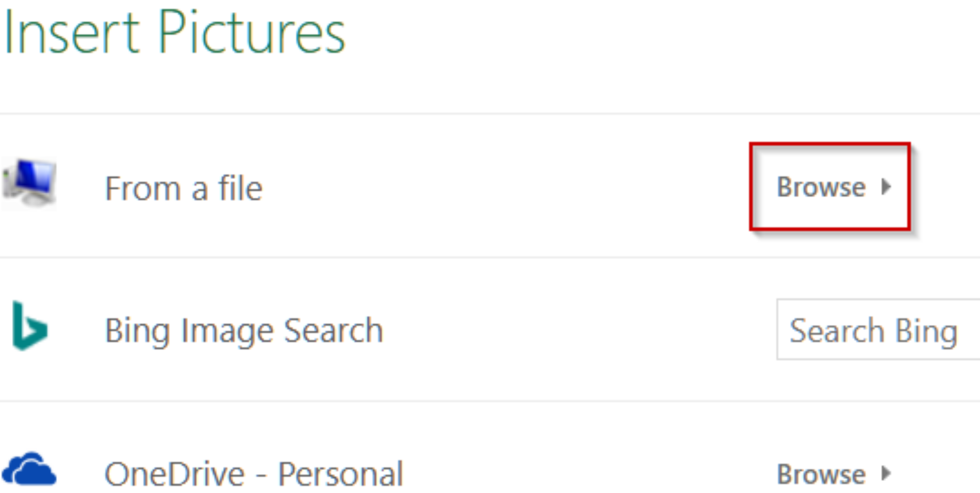Select the "Bing Image Search" label
The width and height of the screenshot is (980, 493).
click(x=244, y=330)
